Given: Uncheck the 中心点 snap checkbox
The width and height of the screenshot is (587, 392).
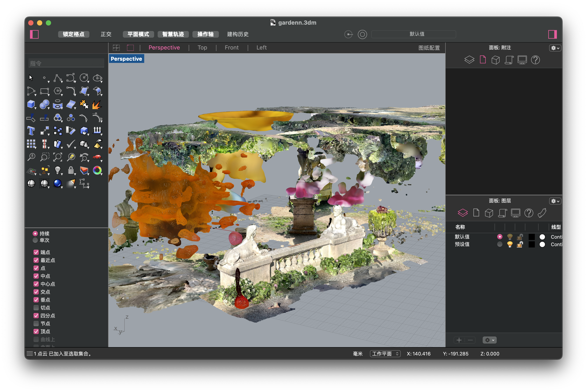Looking at the screenshot, I should pyautogui.click(x=36, y=284).
